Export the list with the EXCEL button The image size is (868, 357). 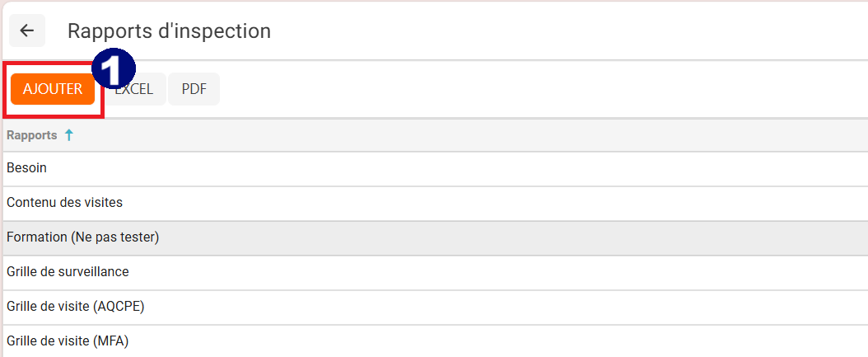[x=134, y=89]
